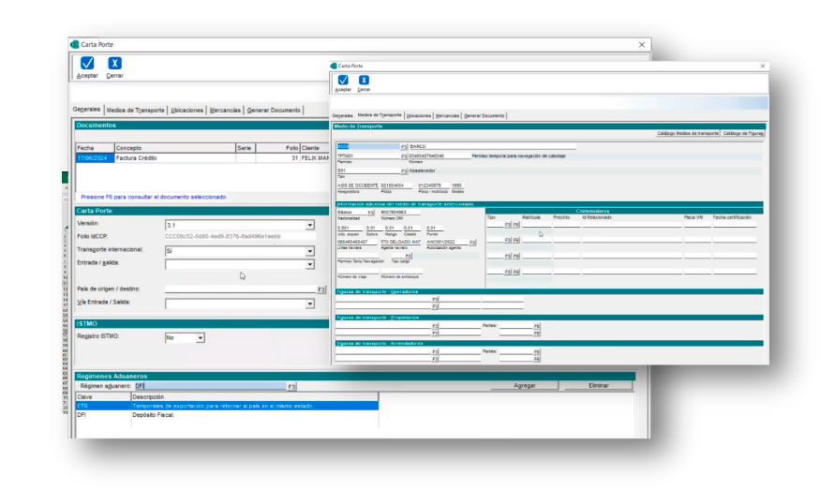Open the Versión dropdown showing 3.1
Viewport: 835px width, 504px height.
pyautogui.click(x=310, y=226)
